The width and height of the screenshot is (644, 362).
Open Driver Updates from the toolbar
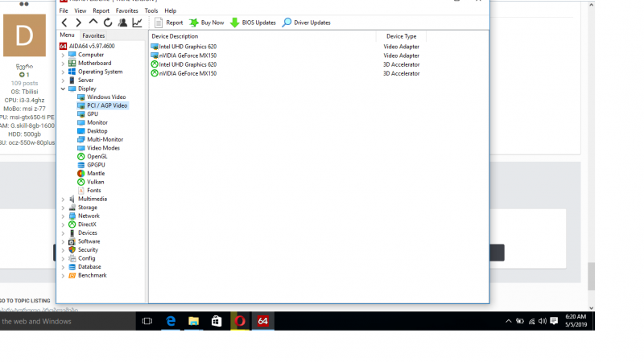[306, 23]
